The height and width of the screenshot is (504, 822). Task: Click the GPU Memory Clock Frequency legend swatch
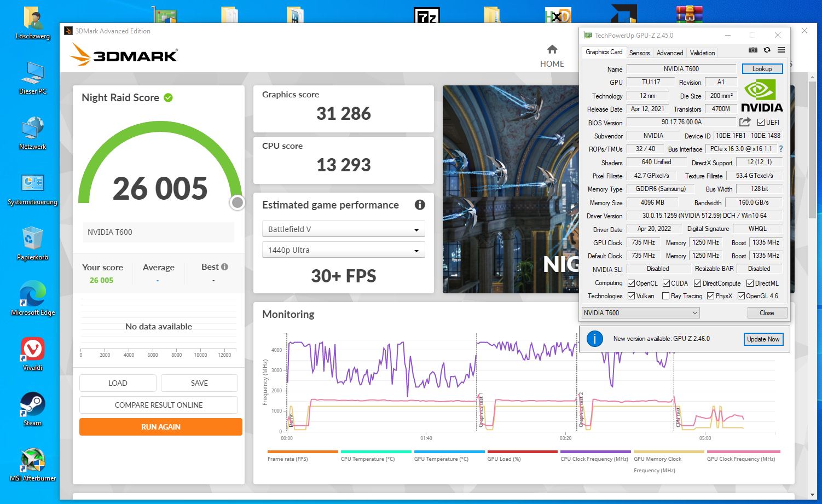[669, 452]
